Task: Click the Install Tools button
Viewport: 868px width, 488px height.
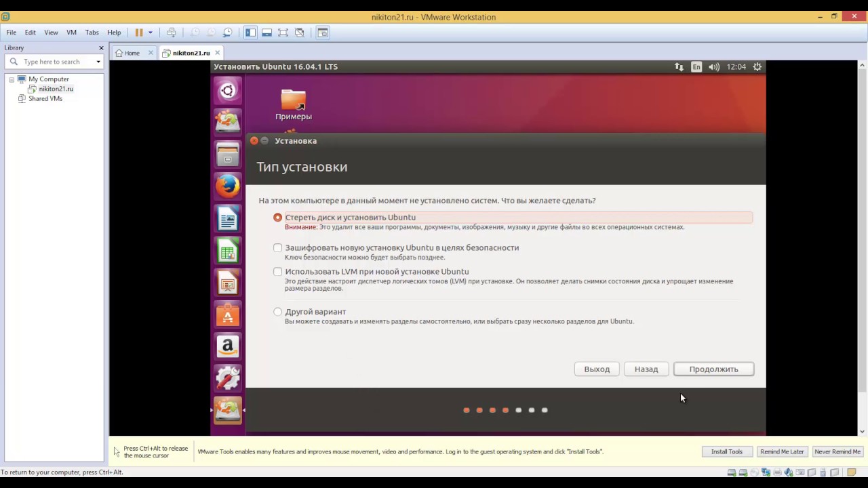Action: 726,451
